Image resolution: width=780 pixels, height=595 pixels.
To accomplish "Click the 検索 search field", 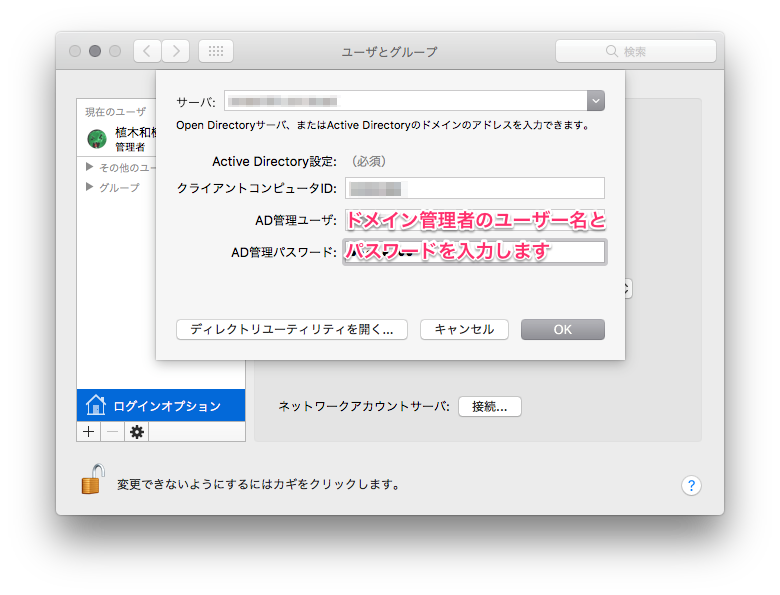I will click(635, 51).
